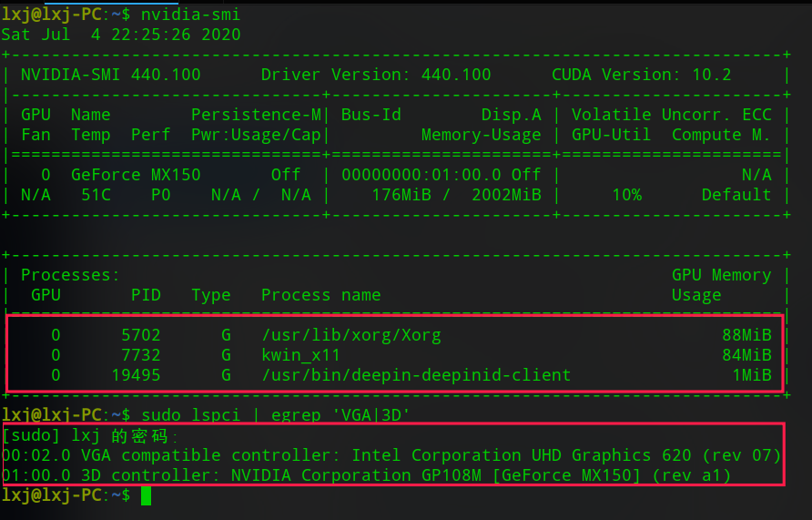Click 'Persistence-M' column header
This screenshot has width=812, height=520.
[x=256, y=115]
